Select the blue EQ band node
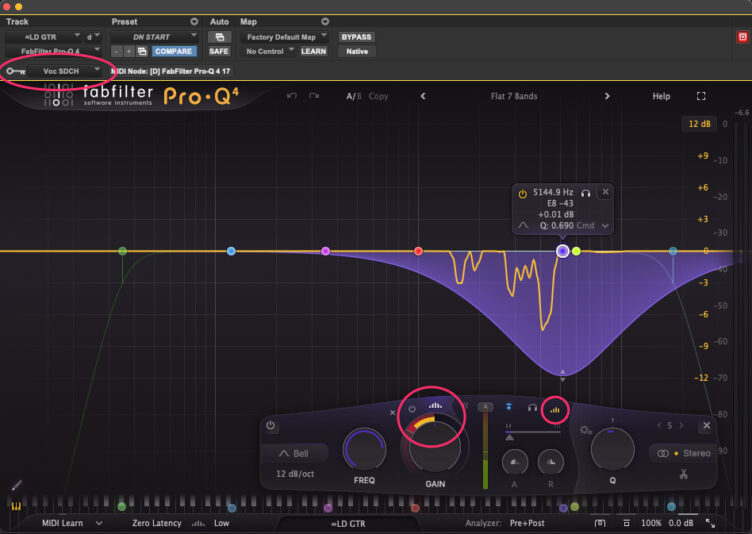 click(231, 251)
